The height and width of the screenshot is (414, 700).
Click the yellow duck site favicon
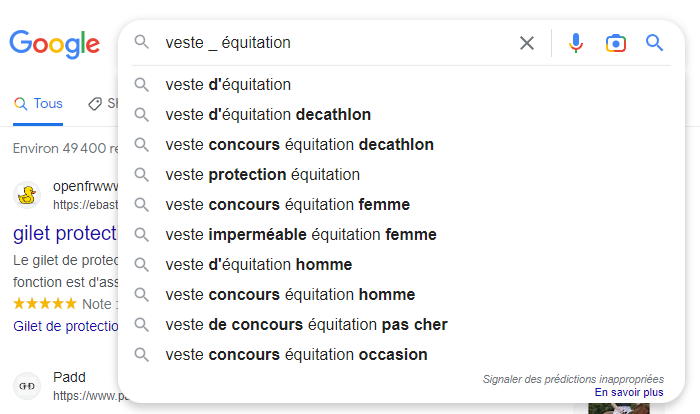tap(27, 195)
